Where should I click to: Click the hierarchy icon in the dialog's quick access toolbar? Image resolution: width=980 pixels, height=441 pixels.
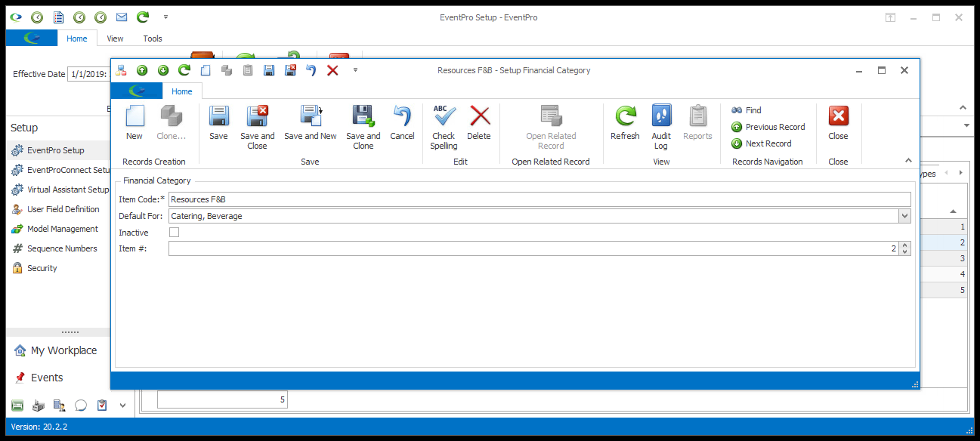click(x=121, y=70)
